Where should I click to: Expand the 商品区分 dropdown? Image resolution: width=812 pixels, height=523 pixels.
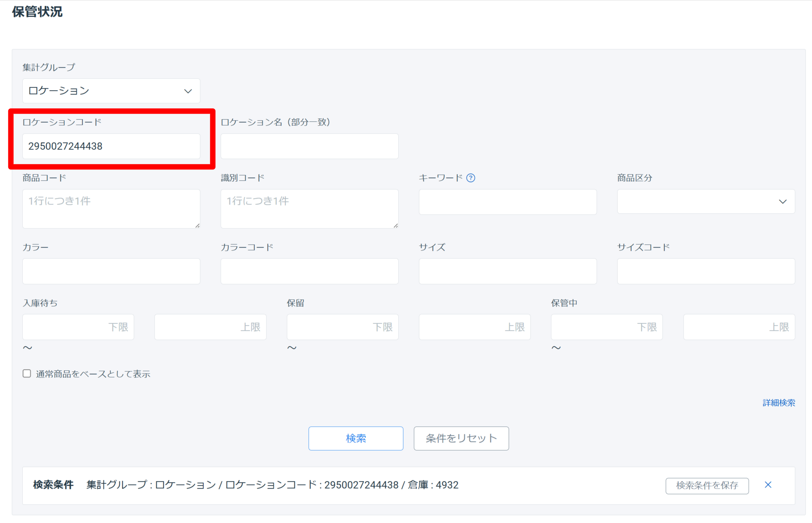click(706, 202)
